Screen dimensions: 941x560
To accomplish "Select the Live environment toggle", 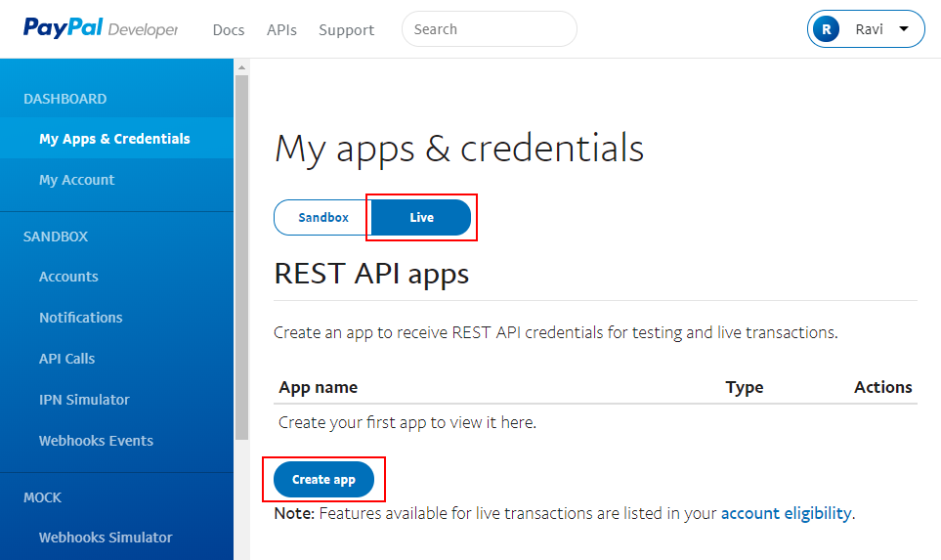I will (x=421, y=217).
